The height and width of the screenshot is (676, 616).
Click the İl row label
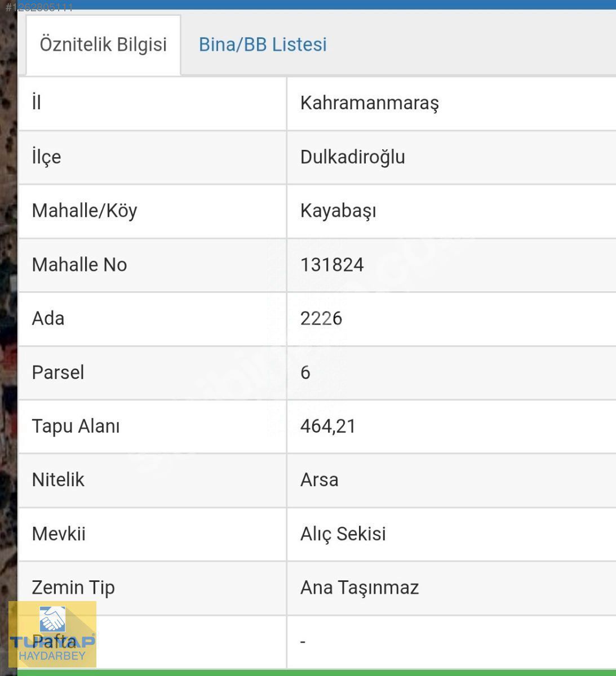(37, 103)
